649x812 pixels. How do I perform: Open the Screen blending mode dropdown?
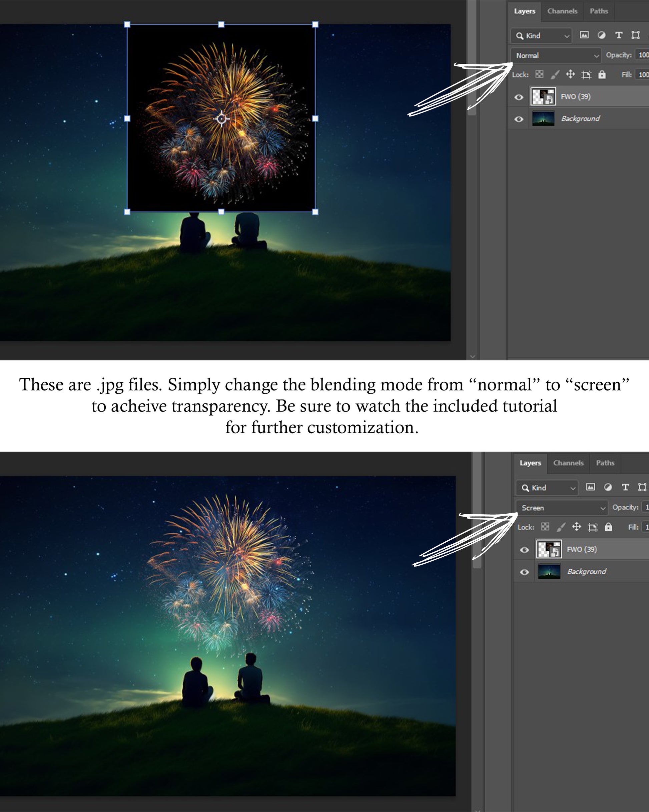[562, 508]
